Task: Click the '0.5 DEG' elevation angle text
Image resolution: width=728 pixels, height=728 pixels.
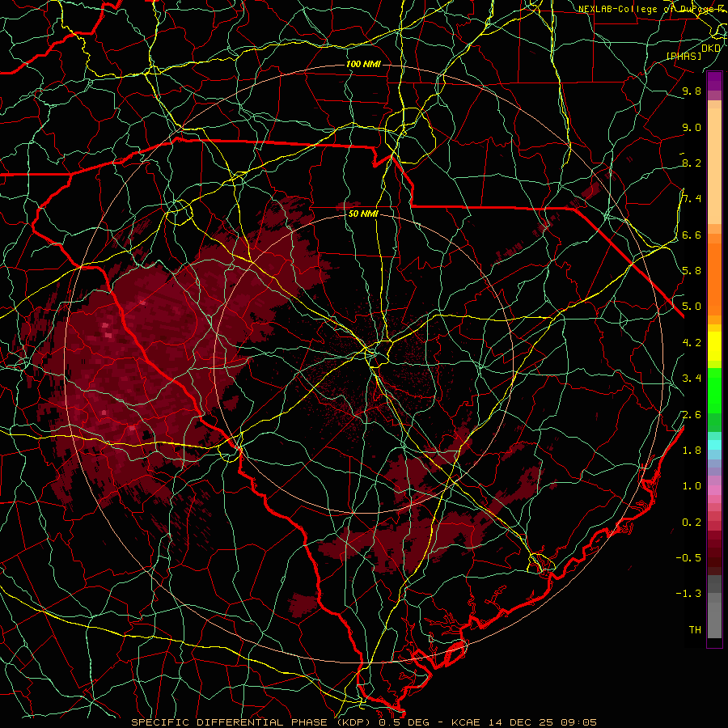Action: (x=403, y=722)
